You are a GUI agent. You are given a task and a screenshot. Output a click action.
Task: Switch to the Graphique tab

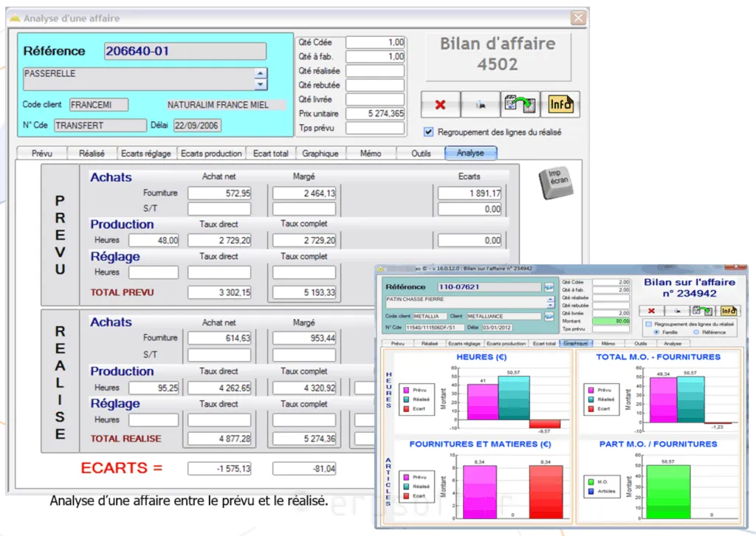tap(320, 153)
